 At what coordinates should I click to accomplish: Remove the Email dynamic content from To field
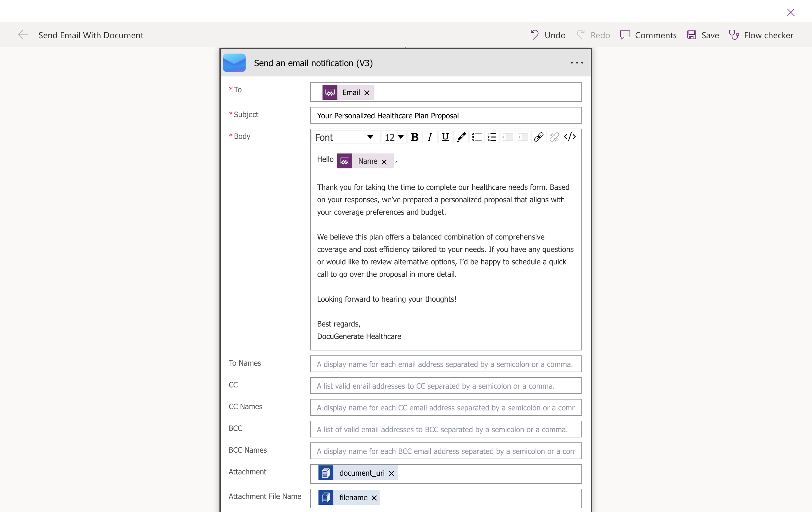tap(367, 92)
